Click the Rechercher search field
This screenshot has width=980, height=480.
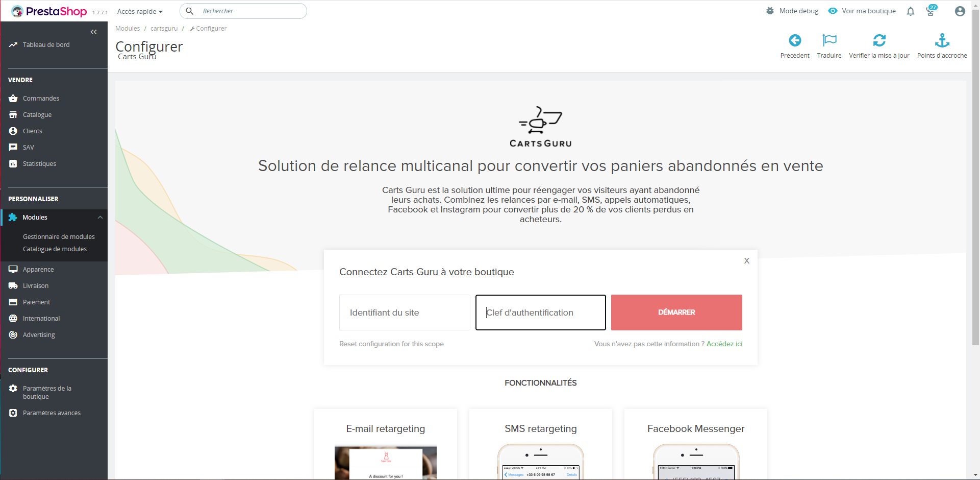click(243, 11)
